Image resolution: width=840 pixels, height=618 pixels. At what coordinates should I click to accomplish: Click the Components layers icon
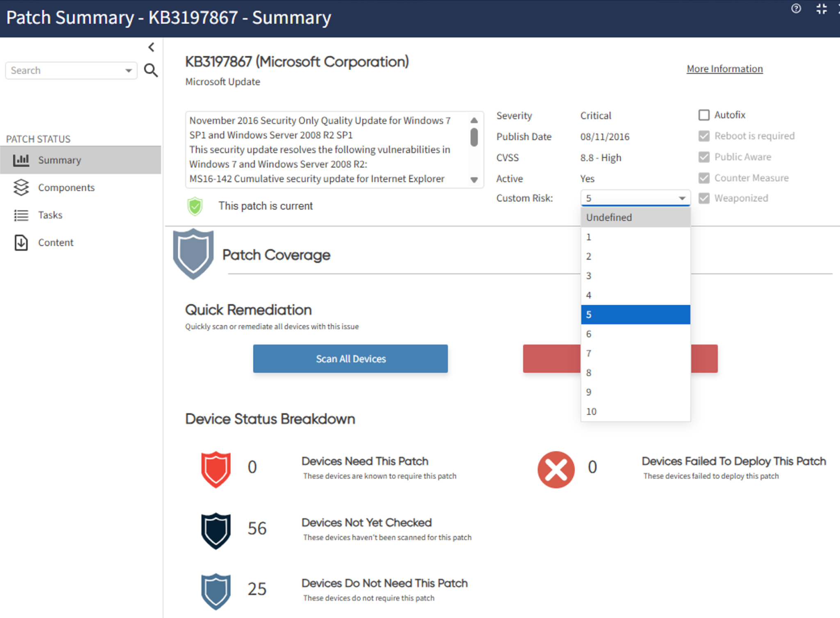point(21,188)
